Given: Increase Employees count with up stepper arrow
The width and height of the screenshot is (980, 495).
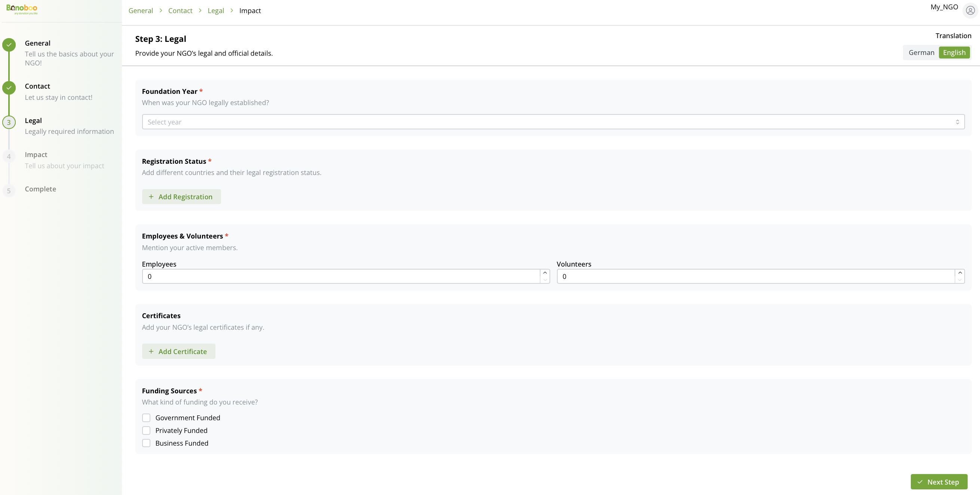Looking at the screenshot, I should (x=545, y=272).
